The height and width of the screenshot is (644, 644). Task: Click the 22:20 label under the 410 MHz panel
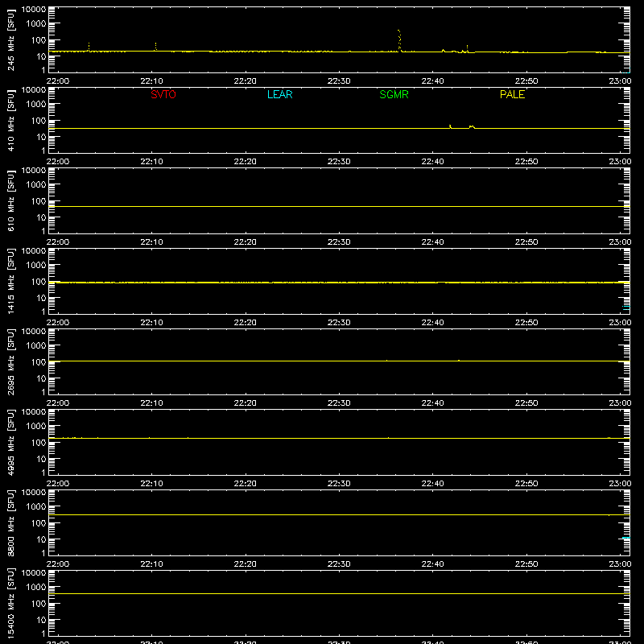click(x=246, y=162)
